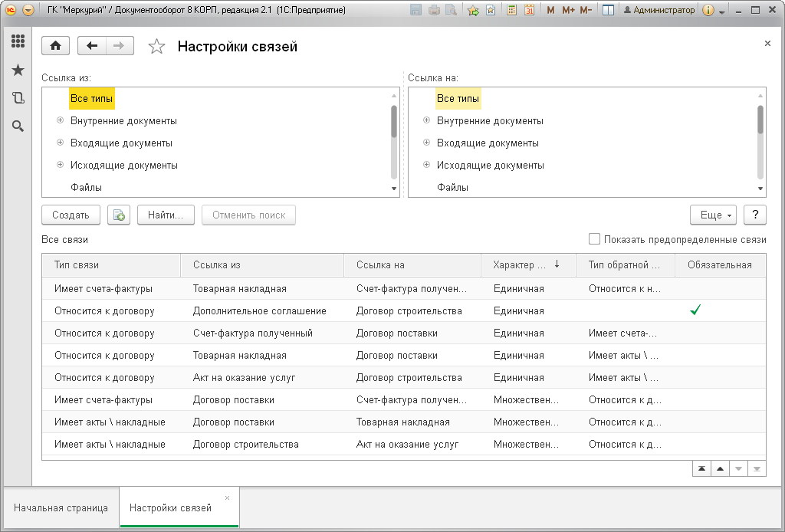Screen dimensions: 785x532
Task: Expand Исходящие документы in Ссылка из
Action: [x=60, y=164]
